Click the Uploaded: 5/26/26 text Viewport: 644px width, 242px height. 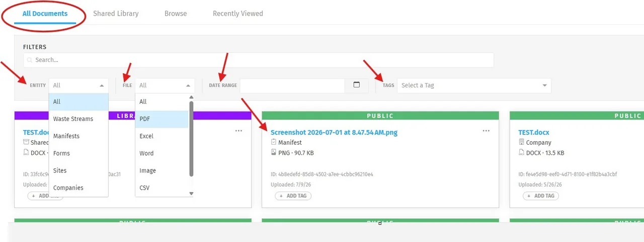tap(540, 185)
